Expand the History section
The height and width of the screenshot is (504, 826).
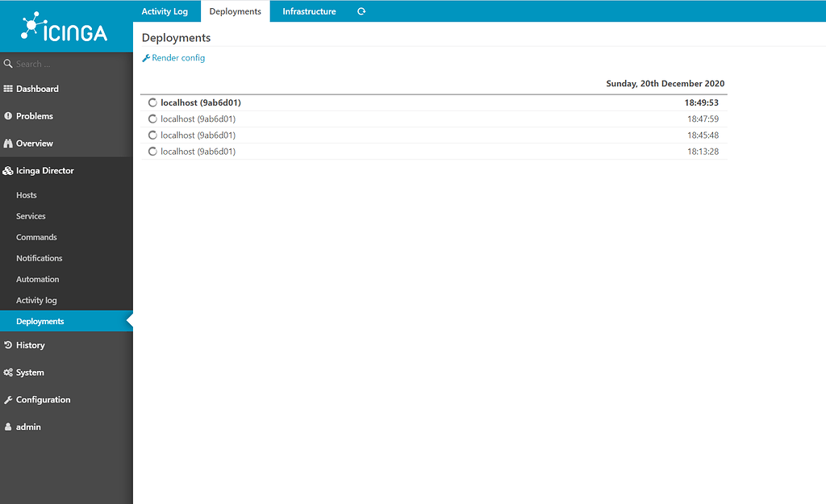[x=30, y=345]
